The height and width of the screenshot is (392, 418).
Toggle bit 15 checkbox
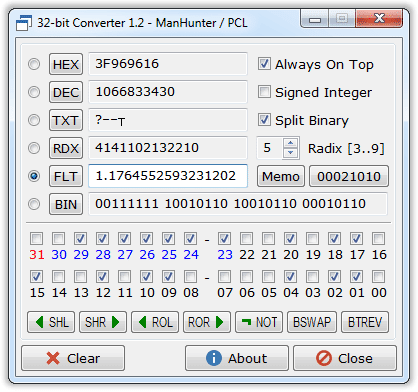point(37,277)
